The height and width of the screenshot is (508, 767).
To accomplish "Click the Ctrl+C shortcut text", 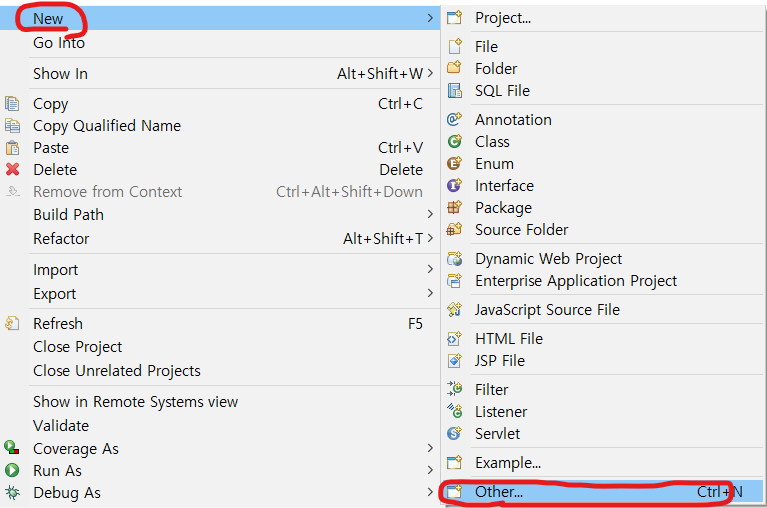I will coord(400,104).
